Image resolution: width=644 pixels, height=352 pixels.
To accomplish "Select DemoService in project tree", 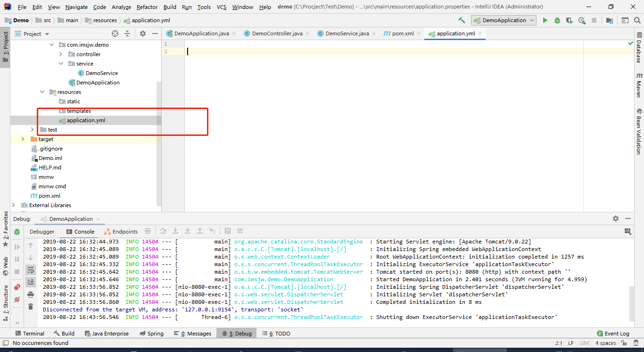I will 98,73.
